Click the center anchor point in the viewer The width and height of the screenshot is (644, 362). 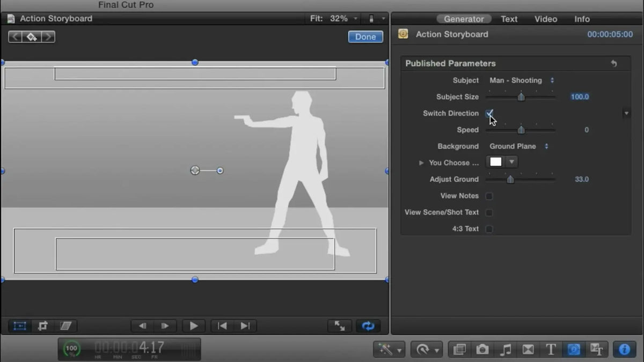(195, 171)
